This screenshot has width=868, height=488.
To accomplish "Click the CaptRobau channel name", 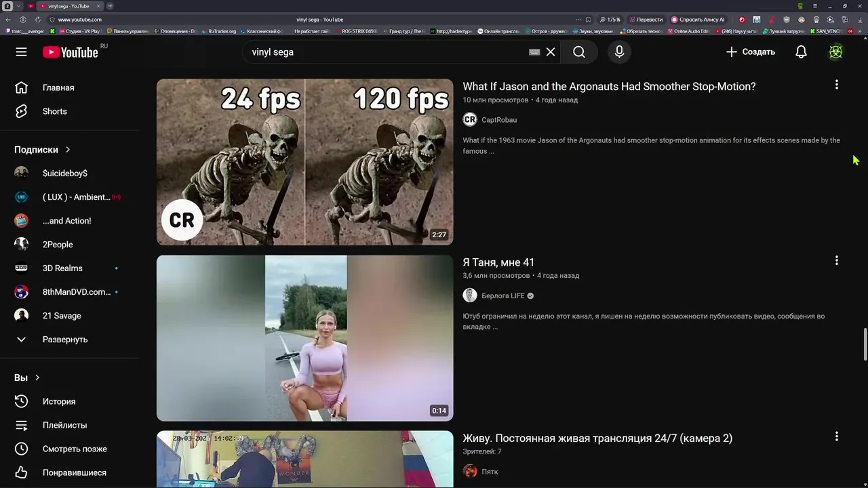I will tap(499, 120).
